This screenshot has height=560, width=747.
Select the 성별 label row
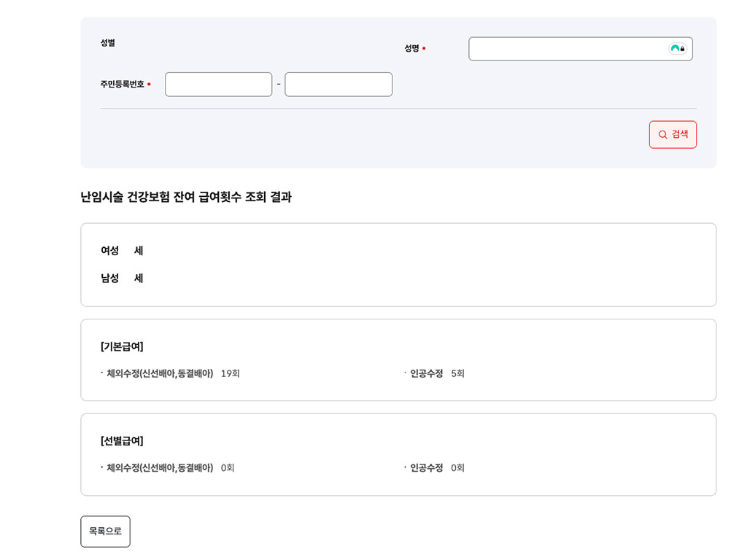(x=107, y=42)
